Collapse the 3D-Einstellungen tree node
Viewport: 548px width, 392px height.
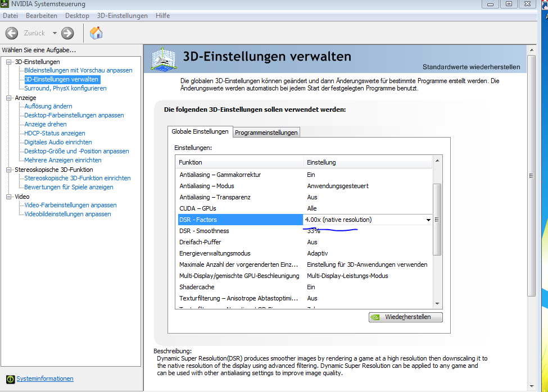[9, 62]
